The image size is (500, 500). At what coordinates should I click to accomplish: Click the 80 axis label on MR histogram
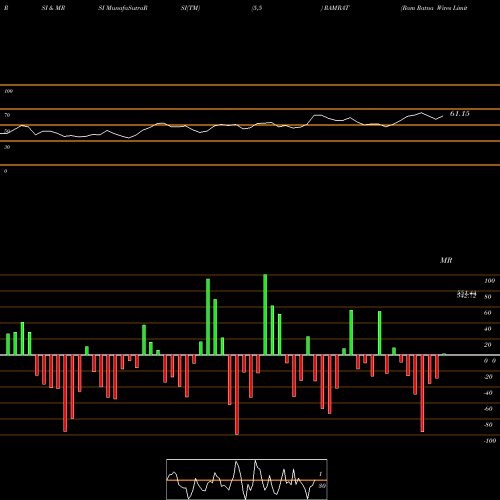point(488,297)
